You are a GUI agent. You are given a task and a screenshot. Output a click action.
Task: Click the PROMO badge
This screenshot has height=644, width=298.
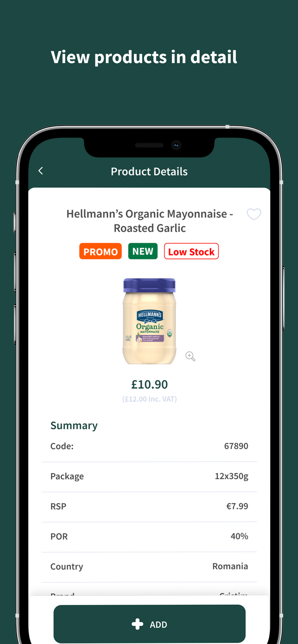(101, 251)
